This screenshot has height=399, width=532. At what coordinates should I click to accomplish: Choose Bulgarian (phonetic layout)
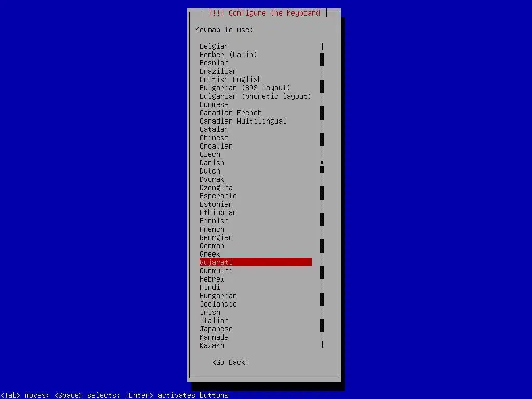click(256, 96)
